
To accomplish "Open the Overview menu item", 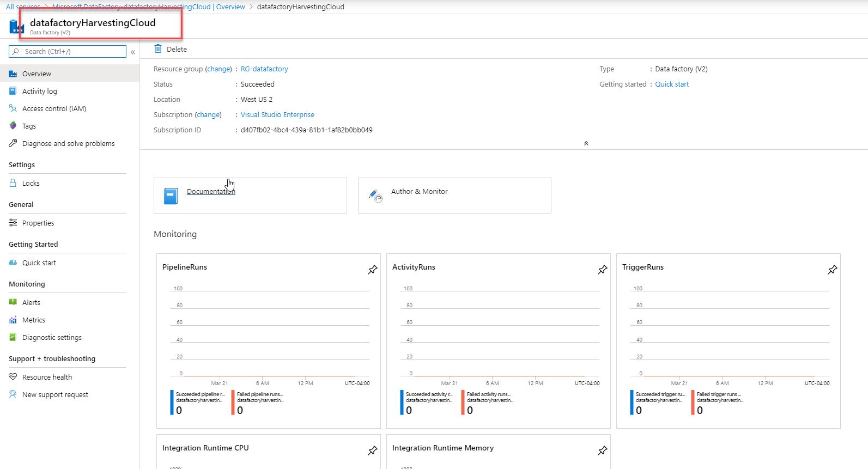I will coord(70,74).
